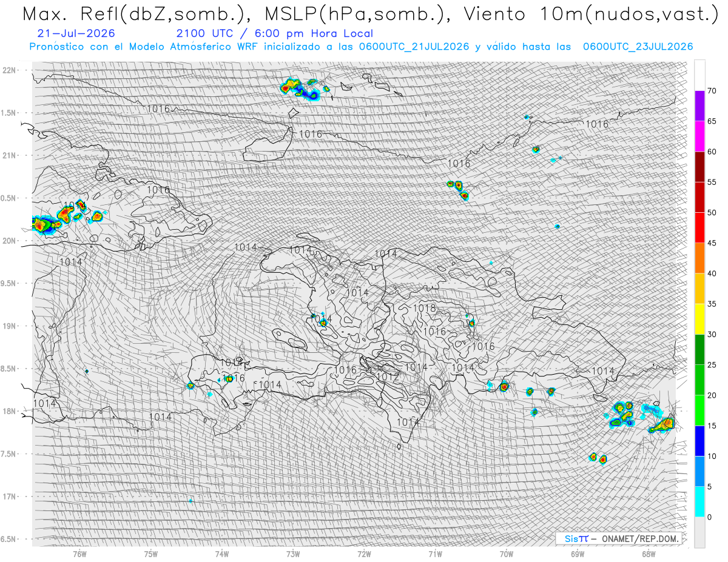Click the colorbar value "30"
Image resolution: width=728 pixels, height=562 pixels.
tap(712, 334)
